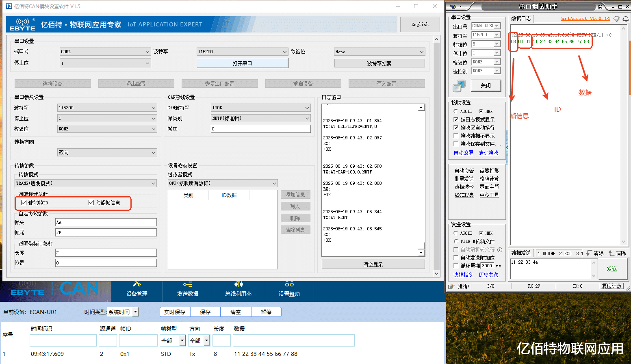Open the 转换方向 双向 dropdown
631x364 pixels.
[107, 152]
